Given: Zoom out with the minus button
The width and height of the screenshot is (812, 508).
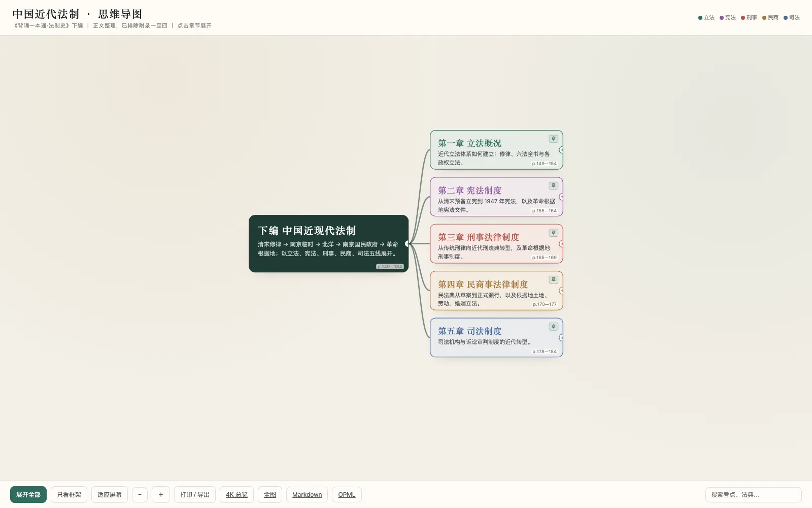Looking at the screenshot, I should [140, 494].
